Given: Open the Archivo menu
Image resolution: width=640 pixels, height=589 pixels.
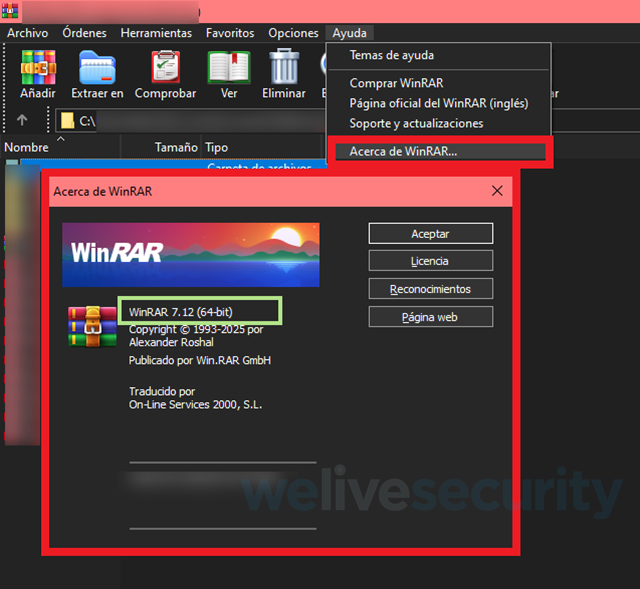Looking at the screenshot, I should (27, 33).
